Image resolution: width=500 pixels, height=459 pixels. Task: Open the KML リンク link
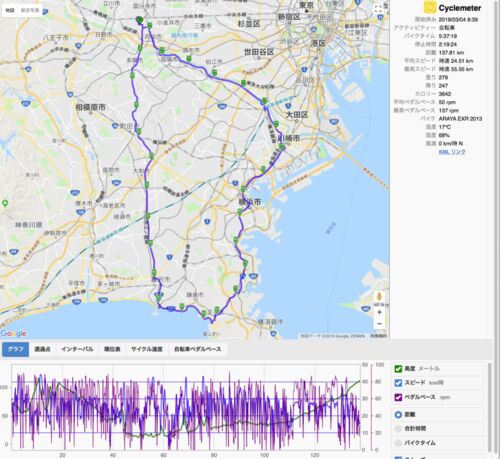pos(452,152)
